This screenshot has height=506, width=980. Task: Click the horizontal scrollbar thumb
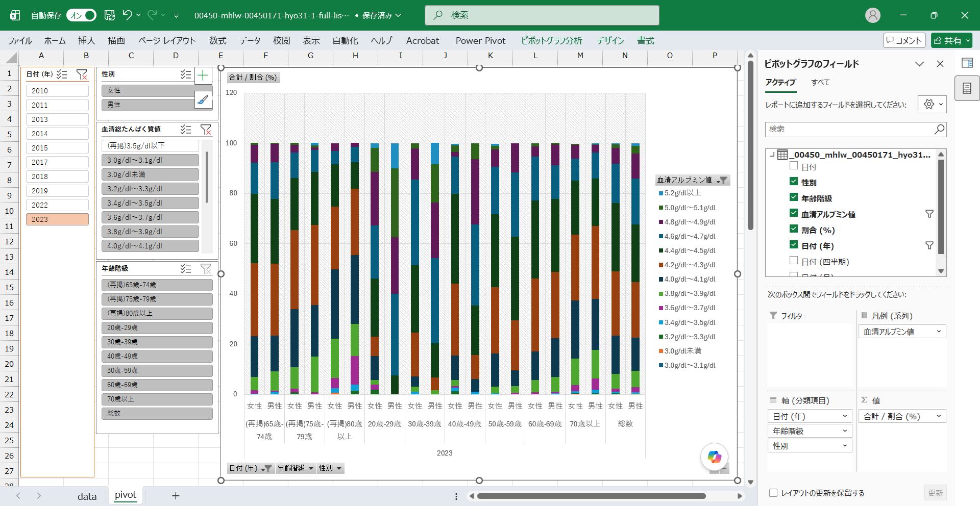(592, 496)
